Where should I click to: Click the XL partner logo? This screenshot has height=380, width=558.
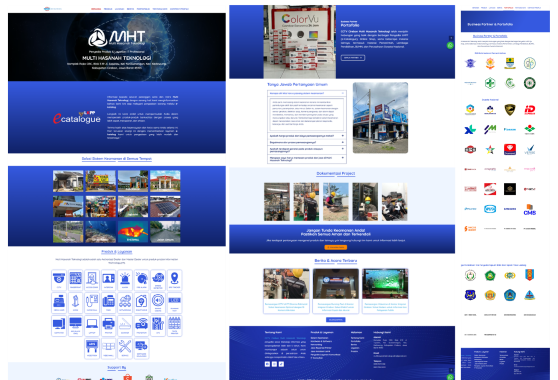point(470,130)
